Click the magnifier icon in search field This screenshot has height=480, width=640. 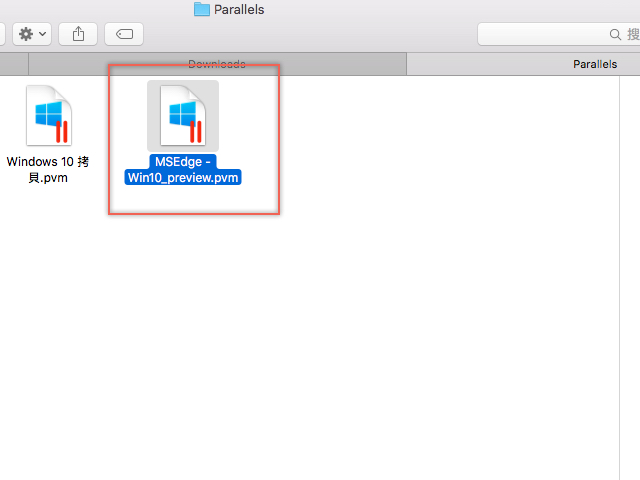[615, 34]
